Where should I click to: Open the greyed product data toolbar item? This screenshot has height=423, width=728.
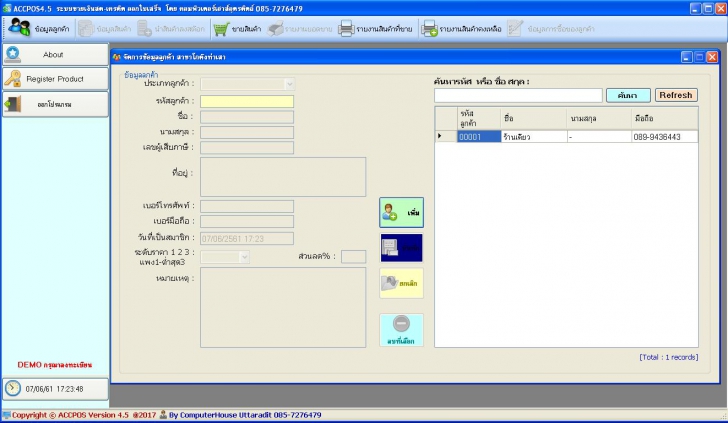click(105, 28)
